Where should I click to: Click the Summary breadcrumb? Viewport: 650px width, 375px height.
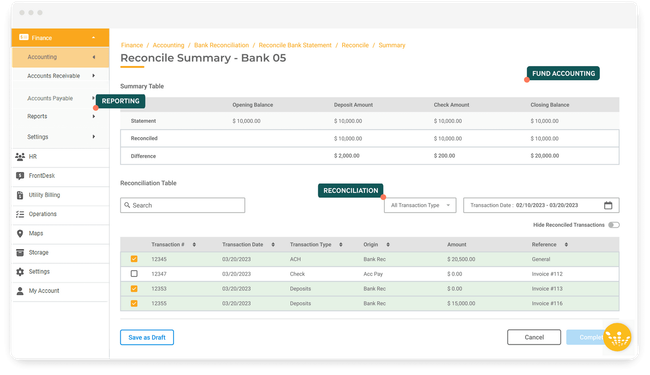point(392,45)
